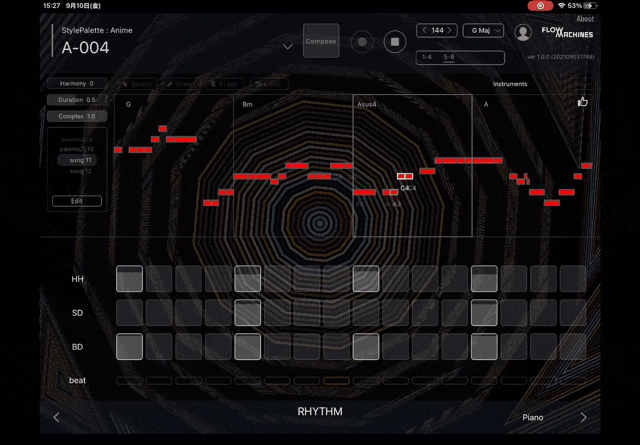Tap the battery status icon
The image size is (640, 445).
590,6
